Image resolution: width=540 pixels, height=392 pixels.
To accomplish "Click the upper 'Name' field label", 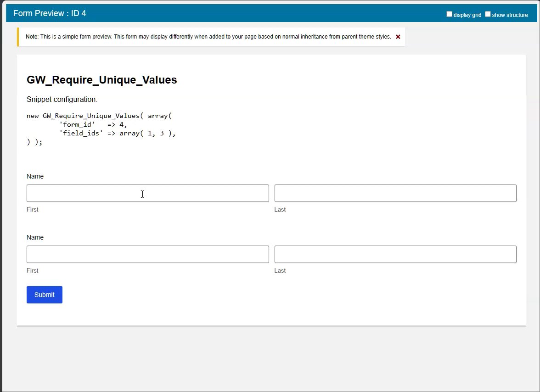I will tap(35, 176).
